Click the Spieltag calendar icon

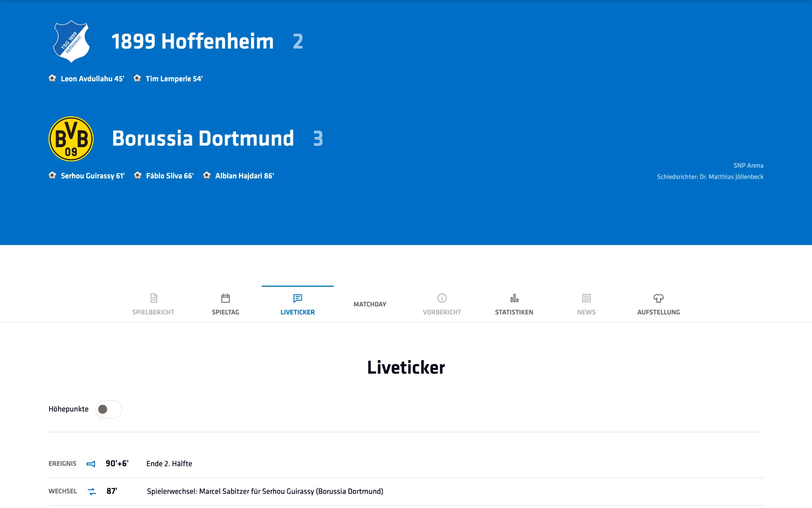225,298
